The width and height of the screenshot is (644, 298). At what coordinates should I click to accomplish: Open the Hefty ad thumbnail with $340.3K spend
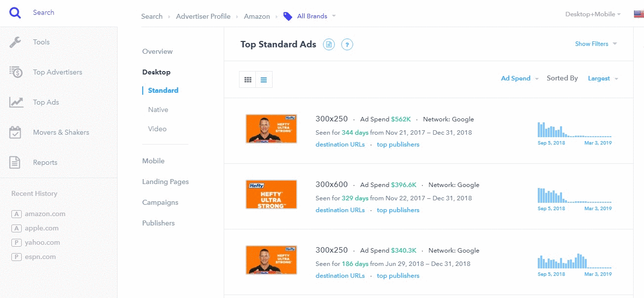coord(271,260)
